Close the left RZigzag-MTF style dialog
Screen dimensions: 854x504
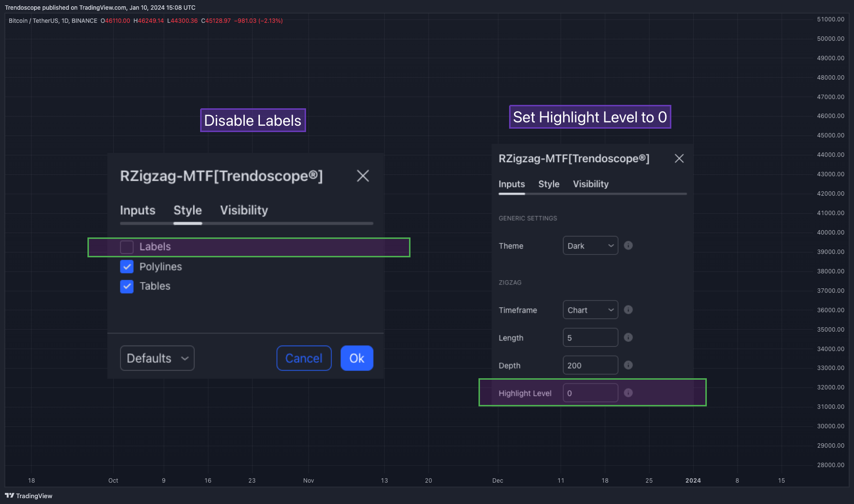click(x=363, y=176)
